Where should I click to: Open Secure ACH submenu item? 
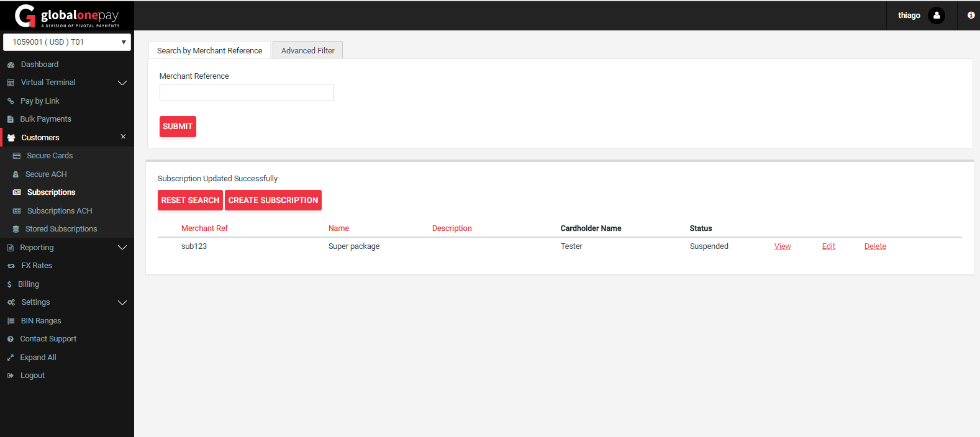(46, 174)
